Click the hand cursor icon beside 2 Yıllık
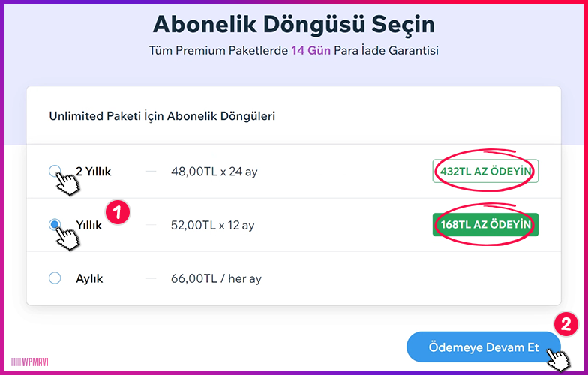This screenshot has height=375, width=588. click(x=67, y=183)
